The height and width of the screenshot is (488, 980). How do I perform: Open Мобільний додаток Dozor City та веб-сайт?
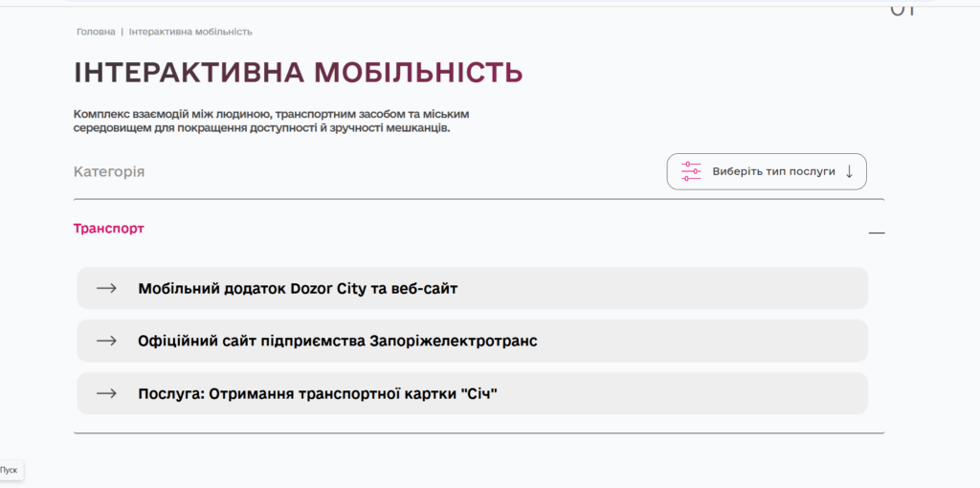pyautogui.click(x=298, y=288)
